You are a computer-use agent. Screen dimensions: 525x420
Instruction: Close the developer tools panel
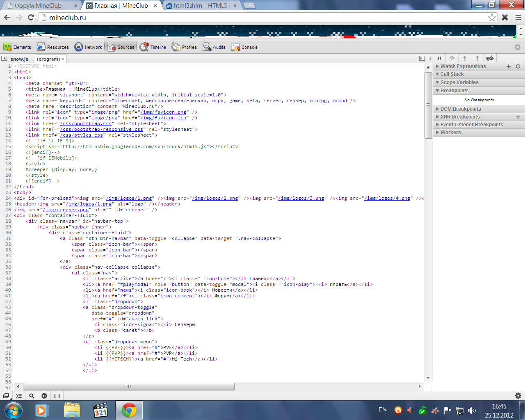point(518,47)
